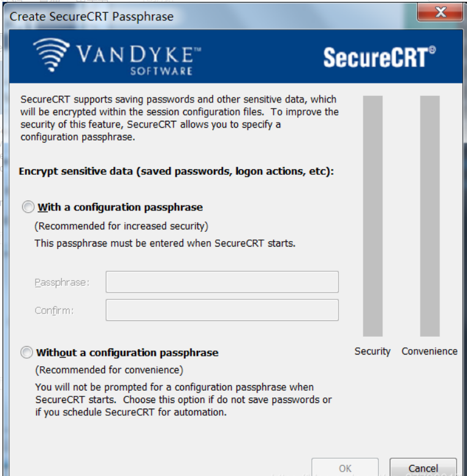Click the 'Security' label under the meter
This screenshot has height=476, width=467.
pyautogui.click(x=373, y=351)
